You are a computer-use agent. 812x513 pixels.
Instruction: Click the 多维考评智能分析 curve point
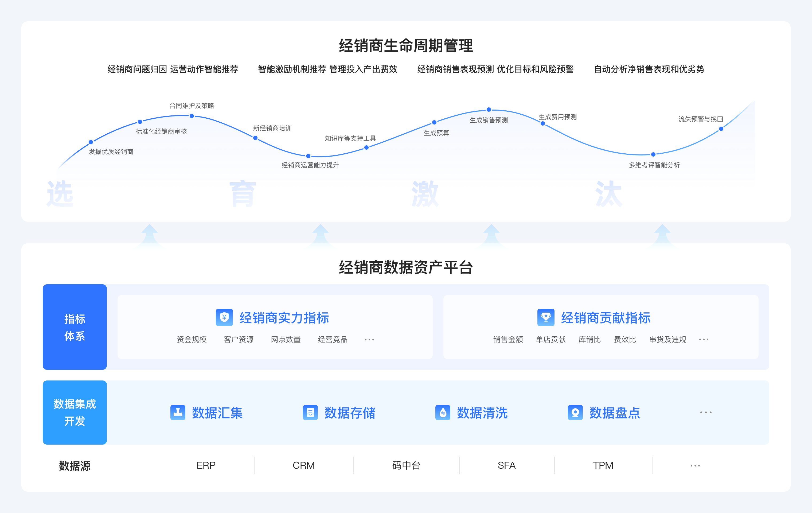[653, 154]
